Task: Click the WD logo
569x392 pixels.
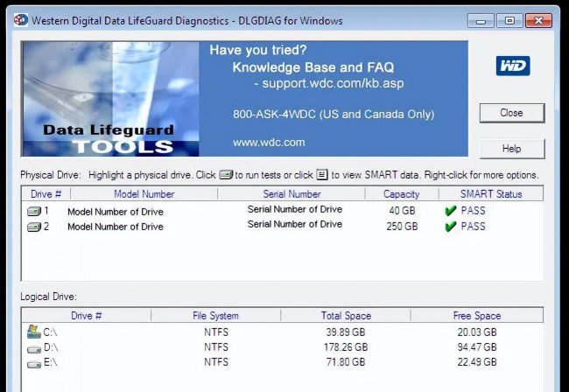Action: tap(513, 66)
